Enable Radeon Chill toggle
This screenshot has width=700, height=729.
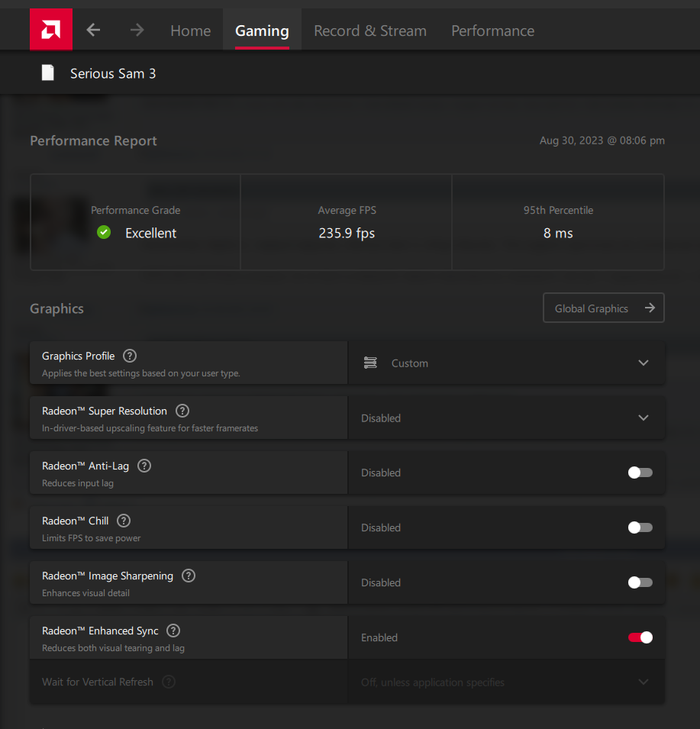(x=640, y=527)
